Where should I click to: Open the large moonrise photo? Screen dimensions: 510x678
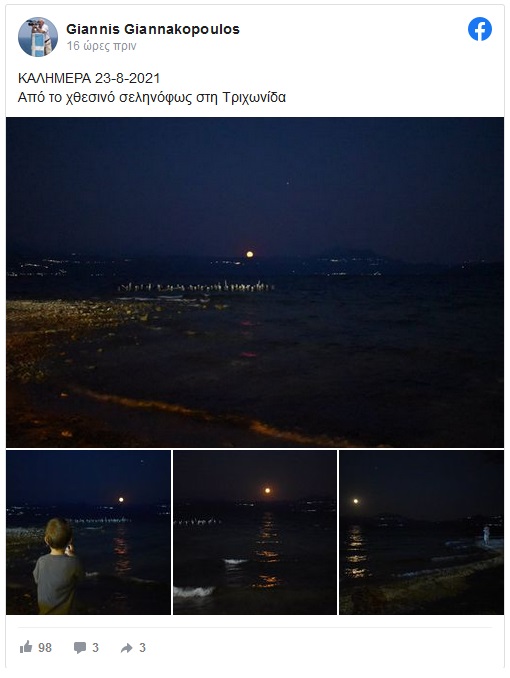tap(255, 282)
